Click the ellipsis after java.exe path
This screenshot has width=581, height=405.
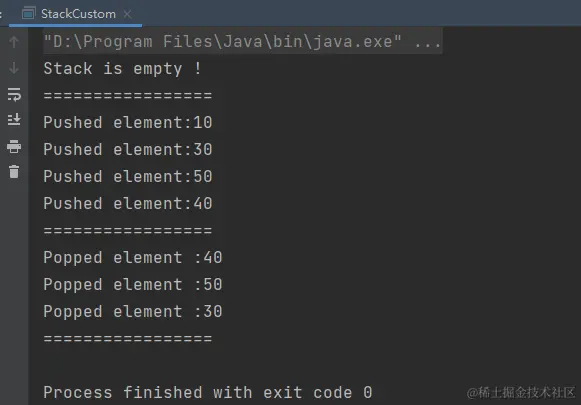click(428, 42)
